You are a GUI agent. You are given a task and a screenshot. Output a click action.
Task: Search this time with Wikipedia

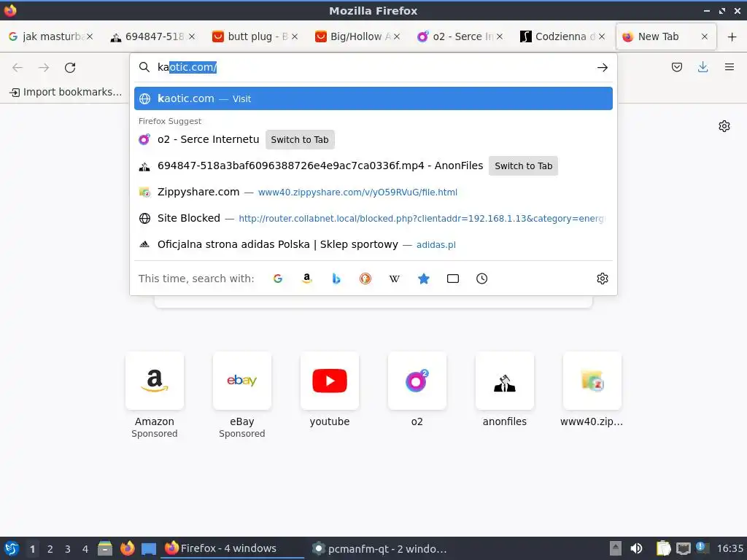tap(394, 279)
